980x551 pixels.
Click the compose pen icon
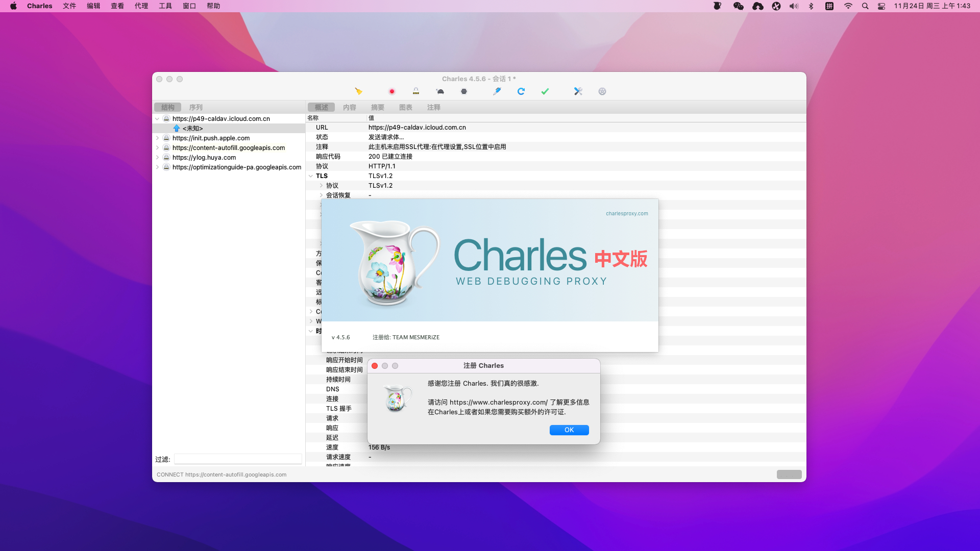point(497,91)
